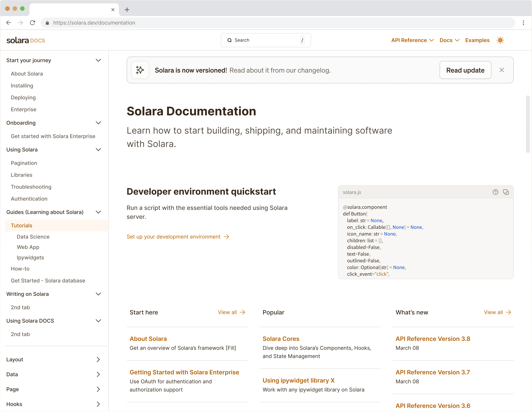This screenshot has height=412, width=532.
Task: Collapse the Using Solara section
Action: pos(98,150)
